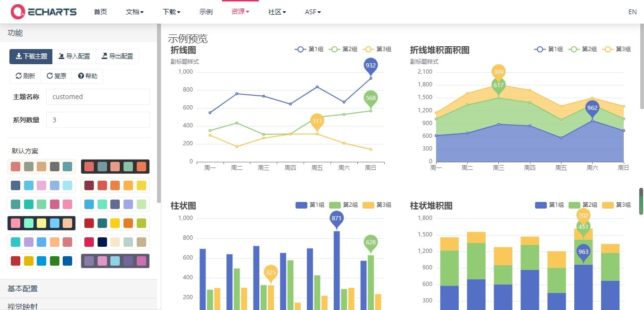The image size is (644, 310).
Task: Select the crimson and navy theme palette
Action: 115,242
